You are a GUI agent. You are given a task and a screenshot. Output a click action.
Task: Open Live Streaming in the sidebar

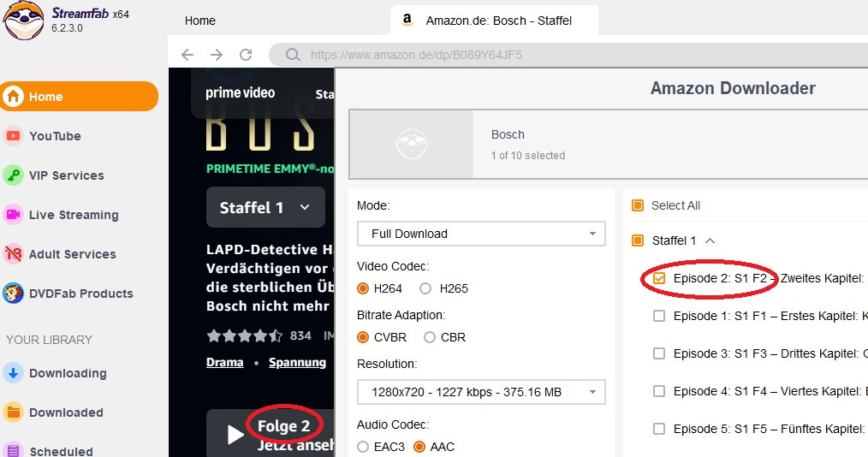74,215
